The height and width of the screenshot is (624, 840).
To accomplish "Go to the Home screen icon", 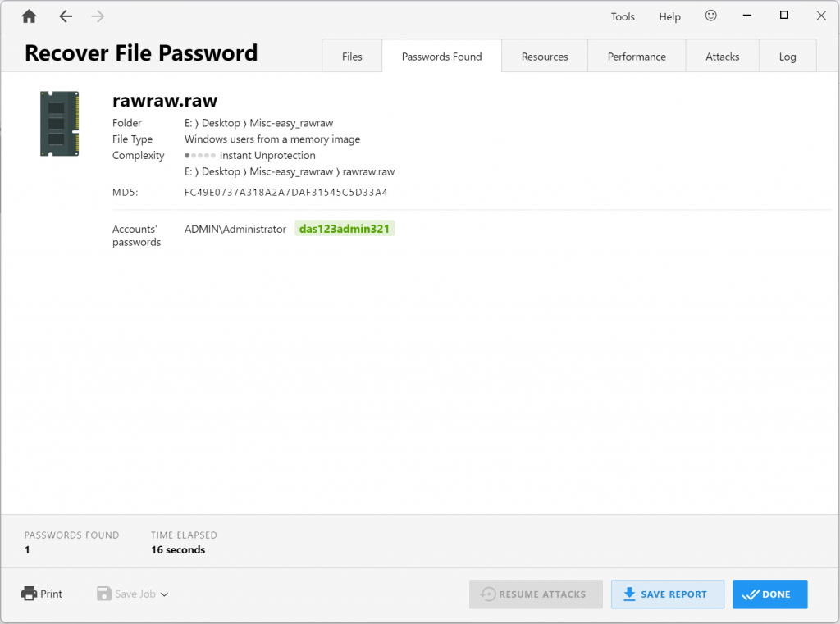I will [x=30, y=16].
